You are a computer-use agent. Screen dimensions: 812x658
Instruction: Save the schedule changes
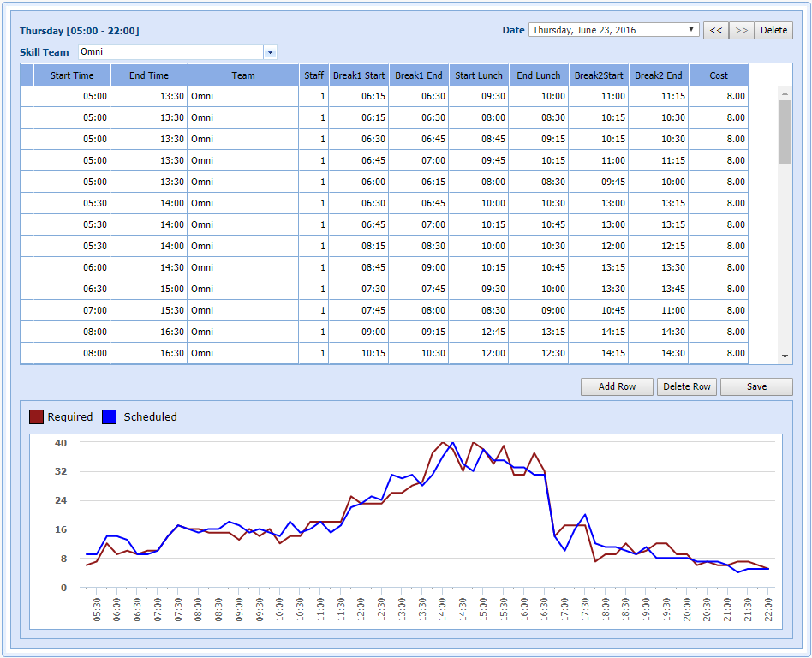point(756,386)
